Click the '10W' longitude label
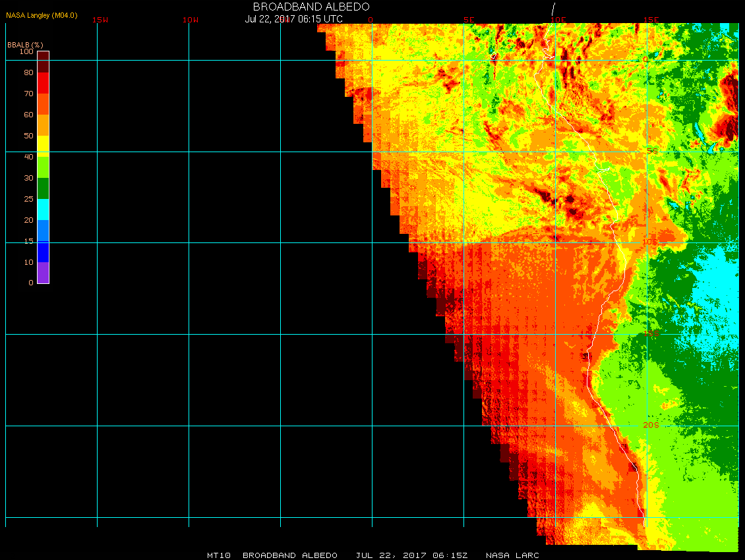The width and height of the screenshot is (745, 560). click(x=190, y=20)
